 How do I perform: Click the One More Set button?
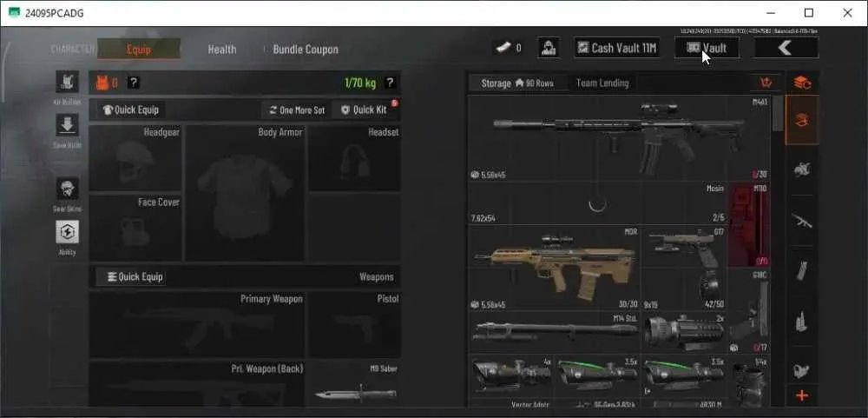(x=297, y=109)
